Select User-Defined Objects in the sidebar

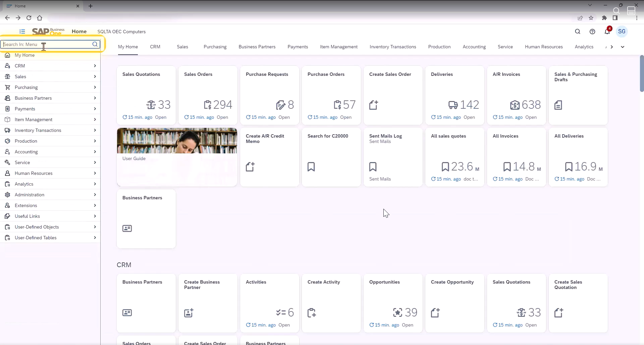(x=50, y=227)
